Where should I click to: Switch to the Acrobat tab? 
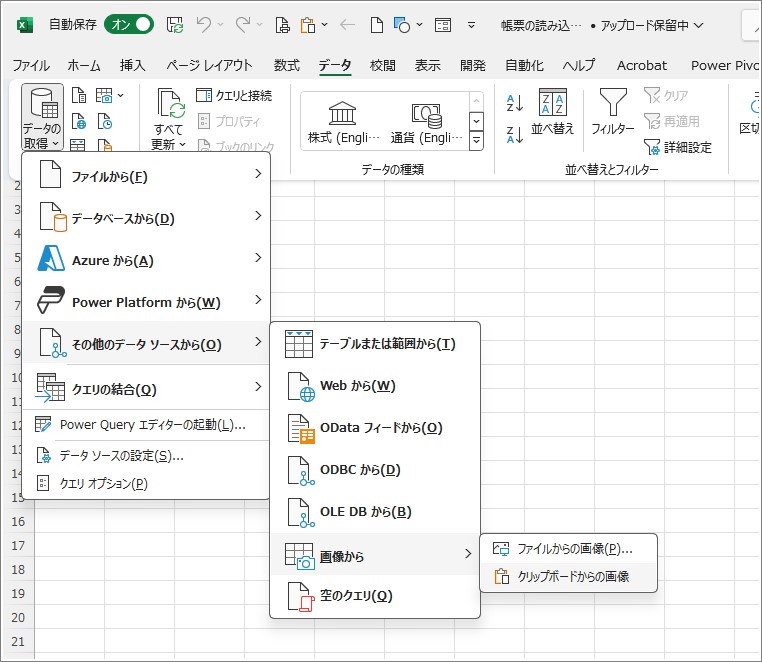(x=642, y=65)
